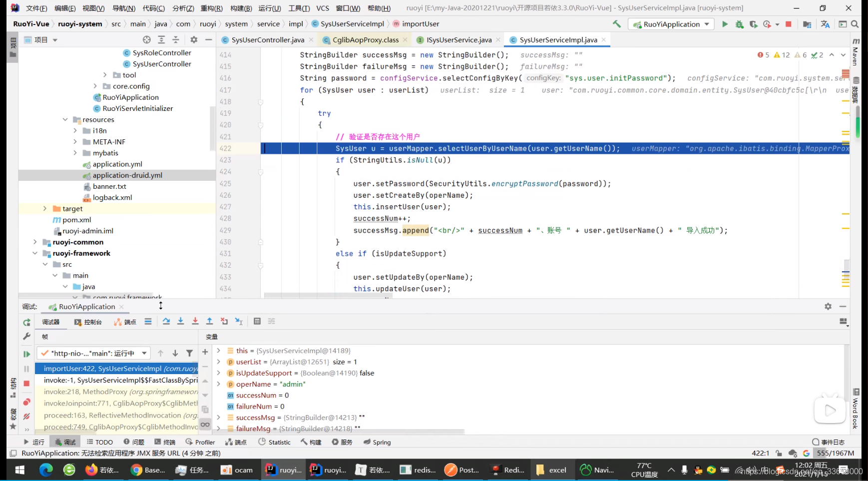868x481 pixels.
Task: Switch to ISysUserService.java tab
Action: [459, 40]
